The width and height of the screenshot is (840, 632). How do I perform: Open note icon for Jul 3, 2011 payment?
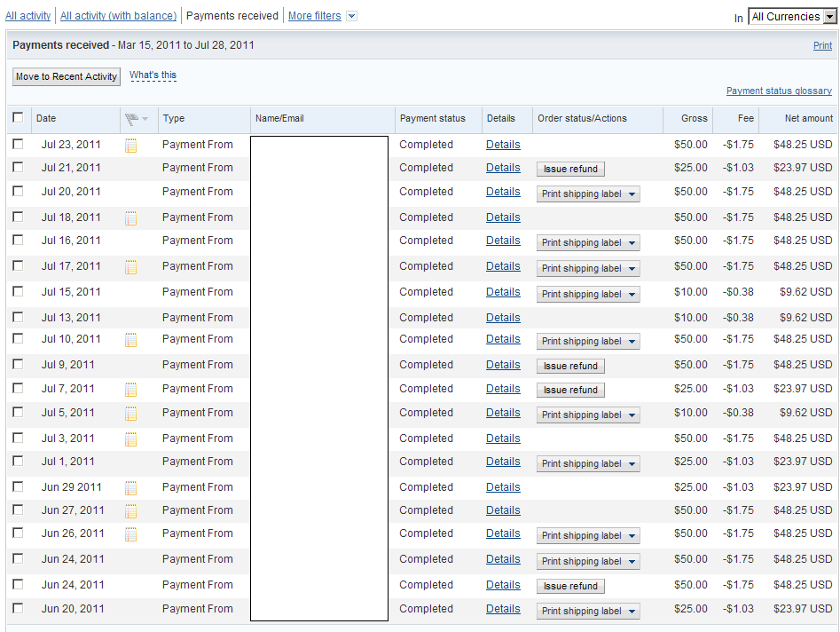[130, 439]
